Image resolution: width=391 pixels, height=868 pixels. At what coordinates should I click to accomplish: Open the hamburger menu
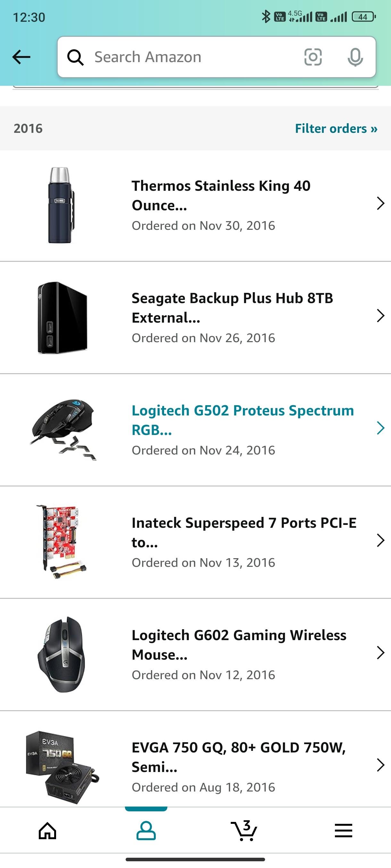(343, 830)
